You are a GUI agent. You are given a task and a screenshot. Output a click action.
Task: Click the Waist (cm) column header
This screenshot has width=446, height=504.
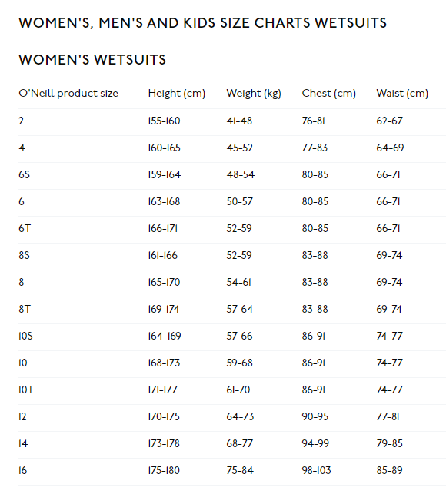(402, 93)
